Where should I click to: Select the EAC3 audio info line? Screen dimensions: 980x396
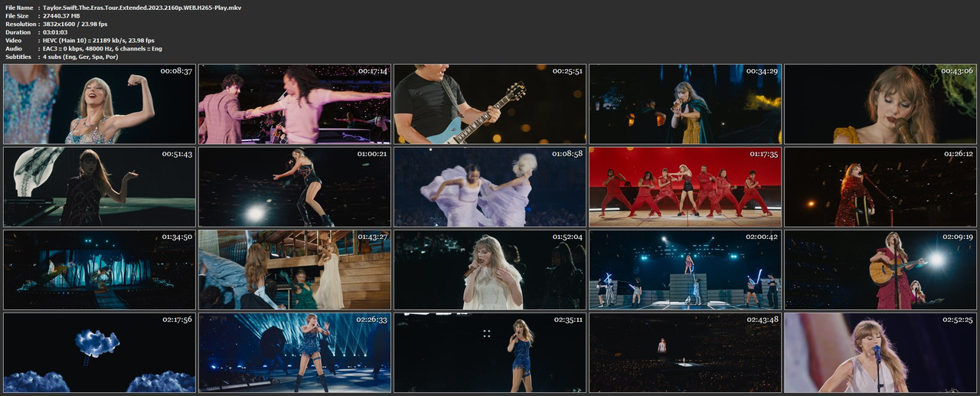point(103,49)
